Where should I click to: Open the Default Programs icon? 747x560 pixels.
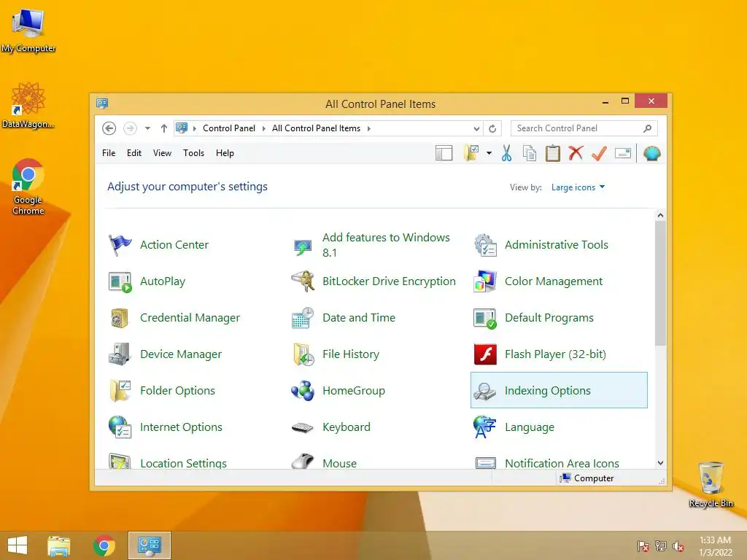(x=485, y=318)
